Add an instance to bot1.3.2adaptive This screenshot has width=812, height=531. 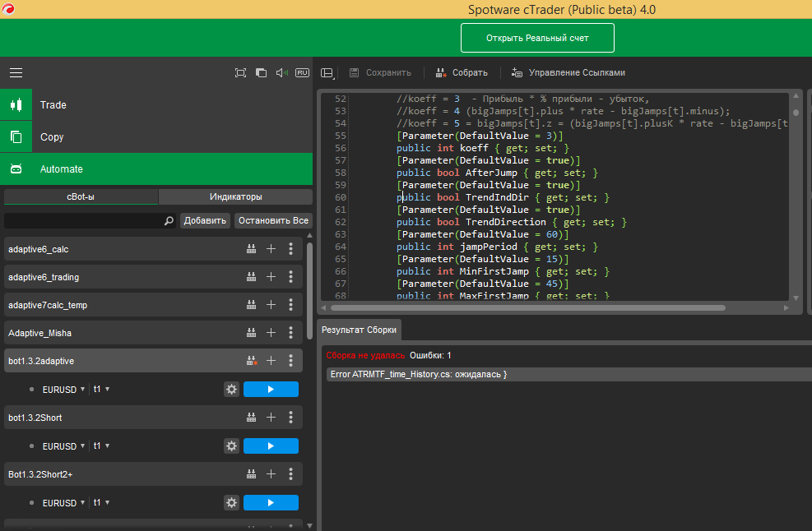click(x=271, y=361)
